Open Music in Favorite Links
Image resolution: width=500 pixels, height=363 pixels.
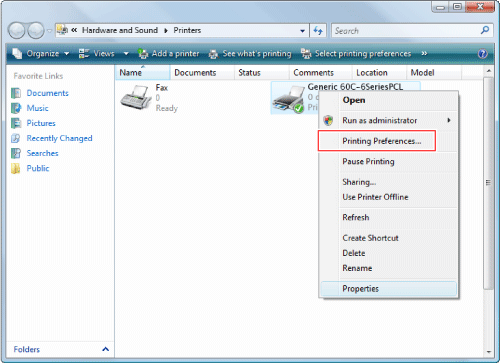pos(37,108)
